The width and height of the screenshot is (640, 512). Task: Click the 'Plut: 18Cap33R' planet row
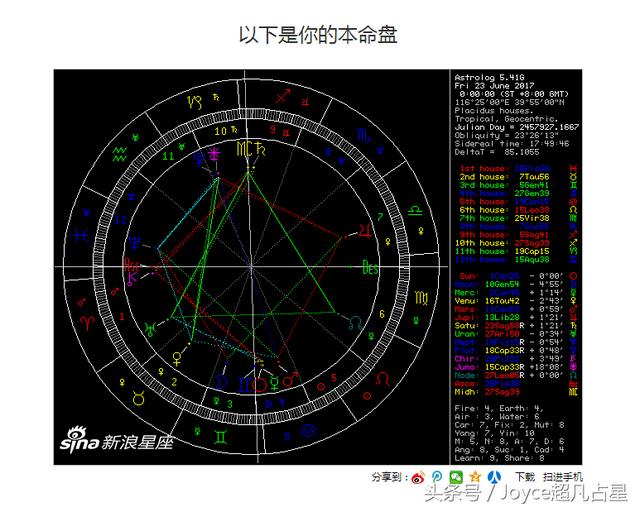tap(516, 350)
